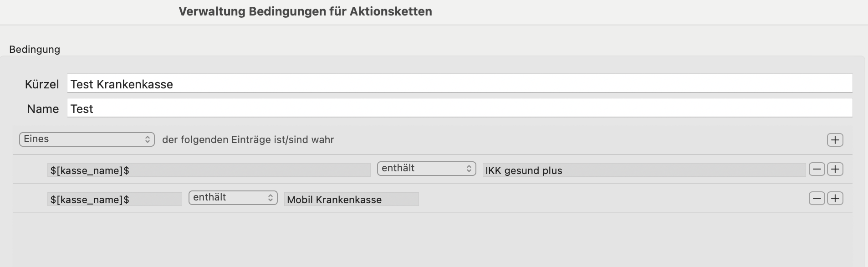Screen dimensions: 868x267
Task: Add a rule after the Mobil Krankenkasse row
Action: (835, 199)
